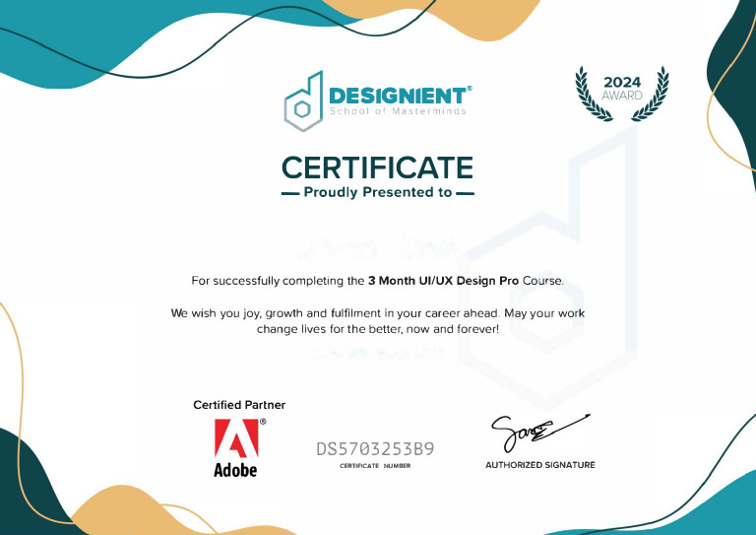Click the "School of Masterminds" tagline
The image size is (756, 535).
coord(398,111)
